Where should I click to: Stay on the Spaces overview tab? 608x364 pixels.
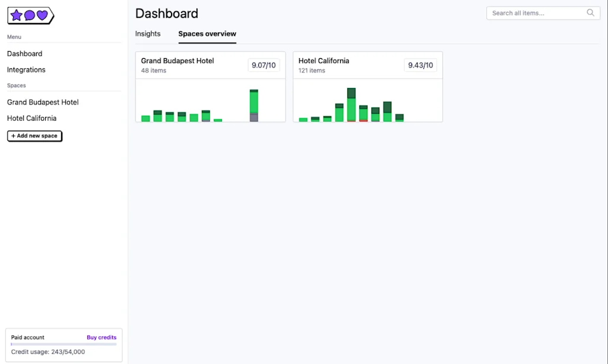[x=207, y=34]
